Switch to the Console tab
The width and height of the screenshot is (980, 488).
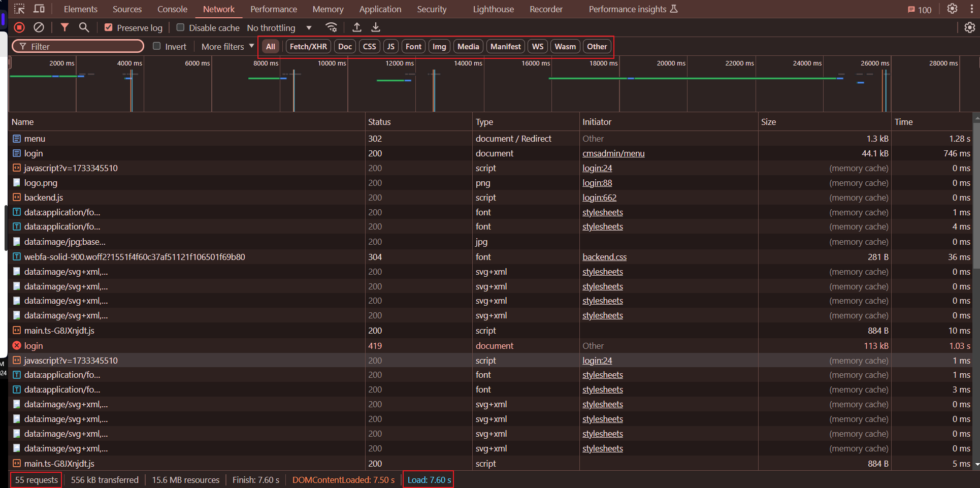(x=172, y=9)
